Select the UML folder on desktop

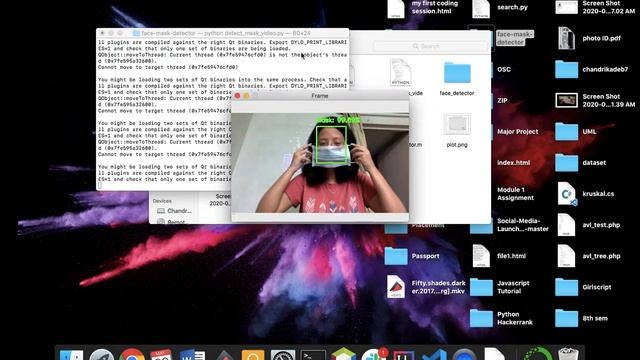(x=567, y=131)
